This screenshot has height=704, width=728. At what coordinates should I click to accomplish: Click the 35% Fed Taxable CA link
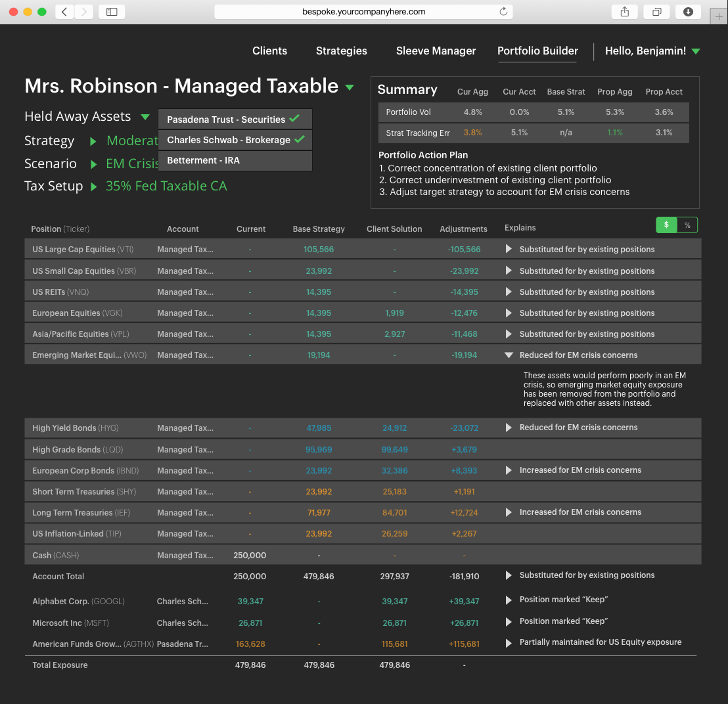point(166,186)
